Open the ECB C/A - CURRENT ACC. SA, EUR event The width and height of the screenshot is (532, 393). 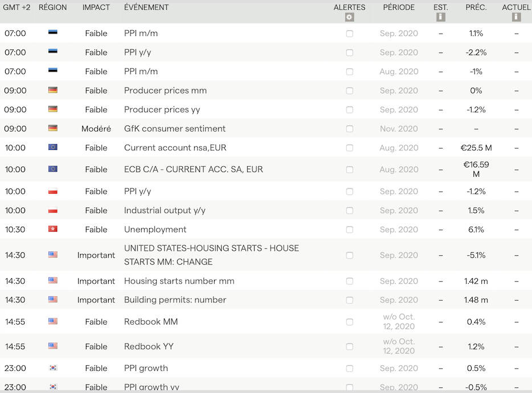193,169
